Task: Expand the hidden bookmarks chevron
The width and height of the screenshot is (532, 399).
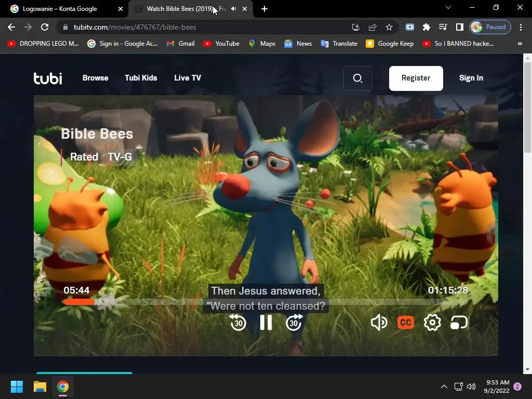Action: (520, 44)
